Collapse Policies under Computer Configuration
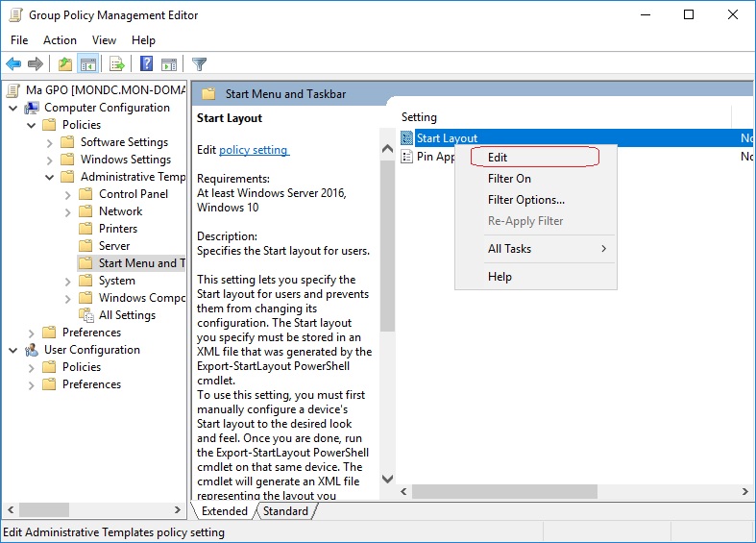The image size is (756, 543). tap(32, 125)
